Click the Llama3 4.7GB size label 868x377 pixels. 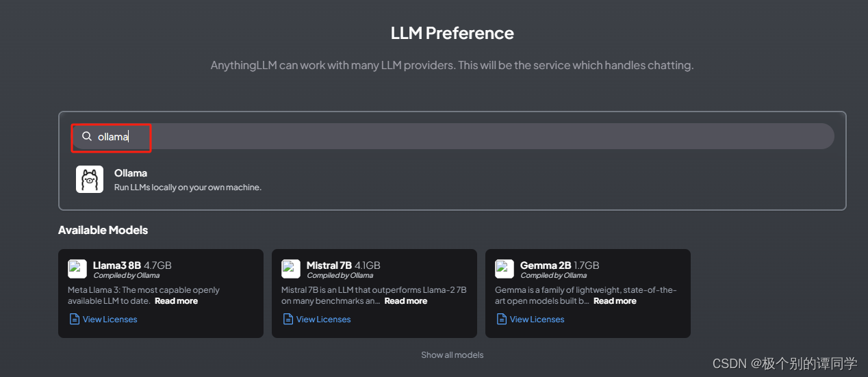pos(157,265)
